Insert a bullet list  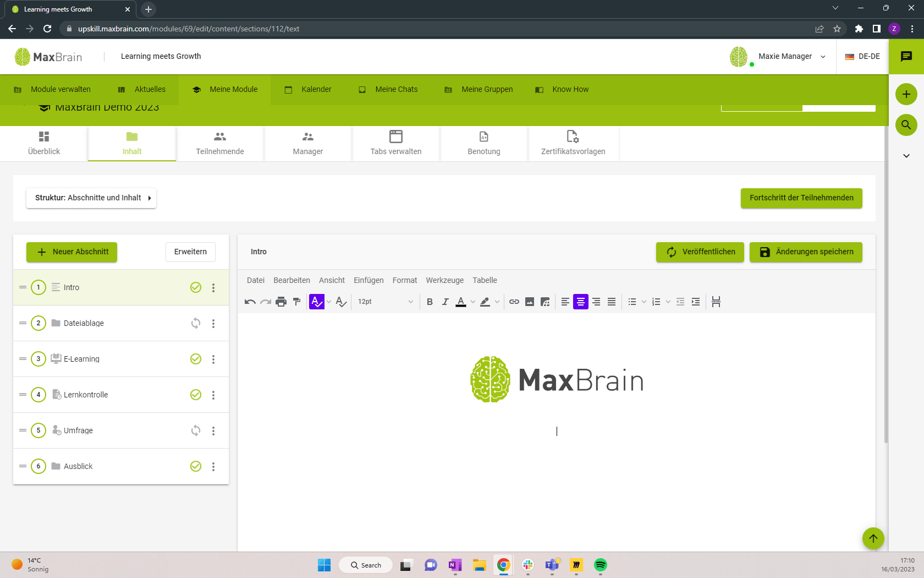(632, 302)
